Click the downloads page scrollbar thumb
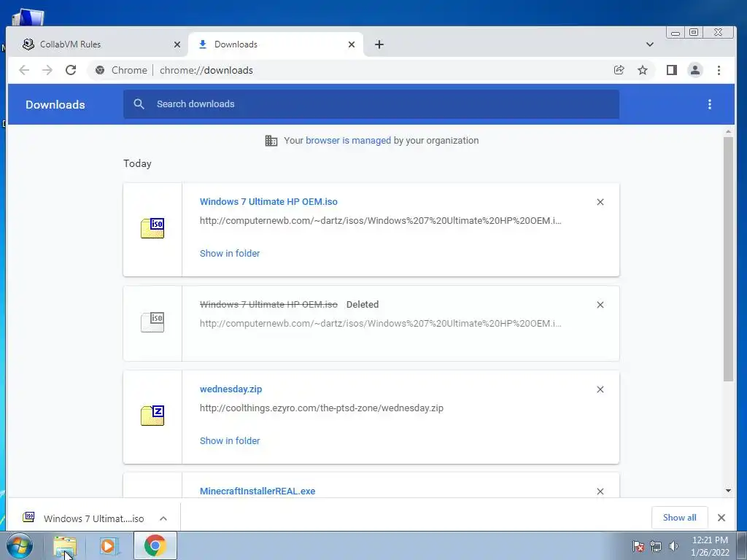Image resolution: width=747 pixels, height=560 pixels. [728, 259]
